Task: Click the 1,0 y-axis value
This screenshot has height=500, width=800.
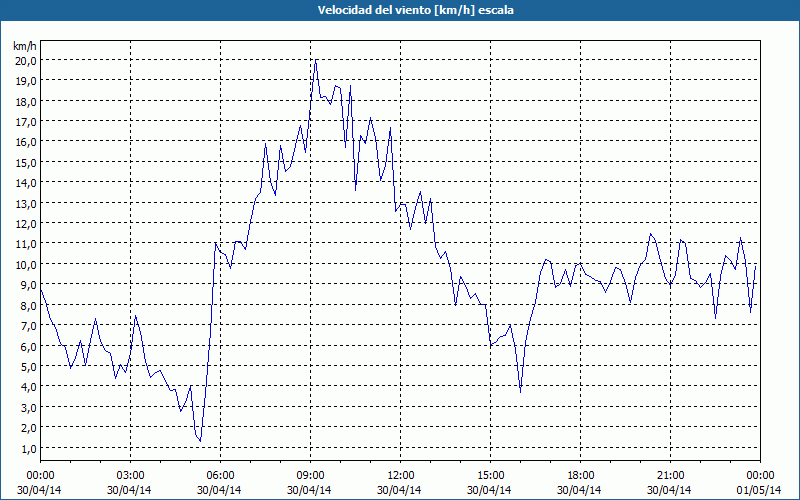Action: (28, 448)
